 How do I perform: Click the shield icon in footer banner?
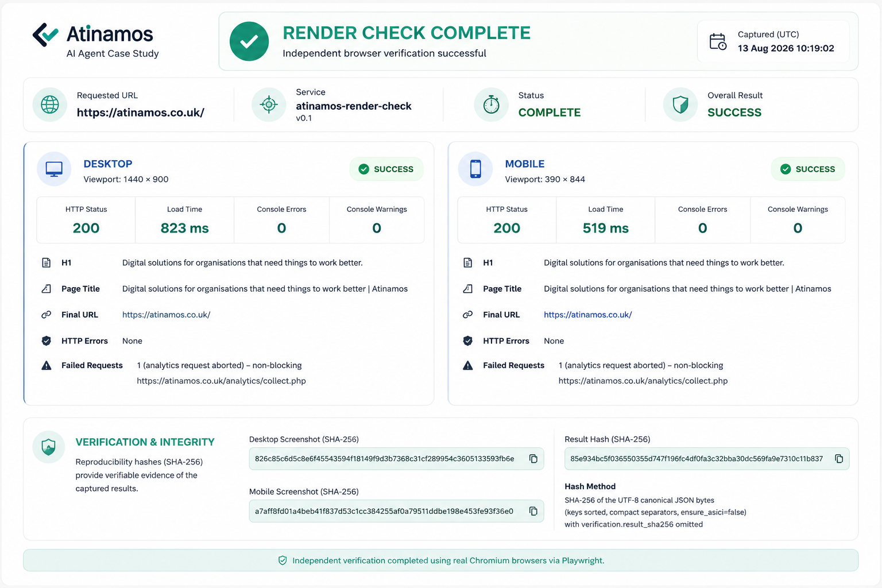pyautogui.click(x=283, y=560)
